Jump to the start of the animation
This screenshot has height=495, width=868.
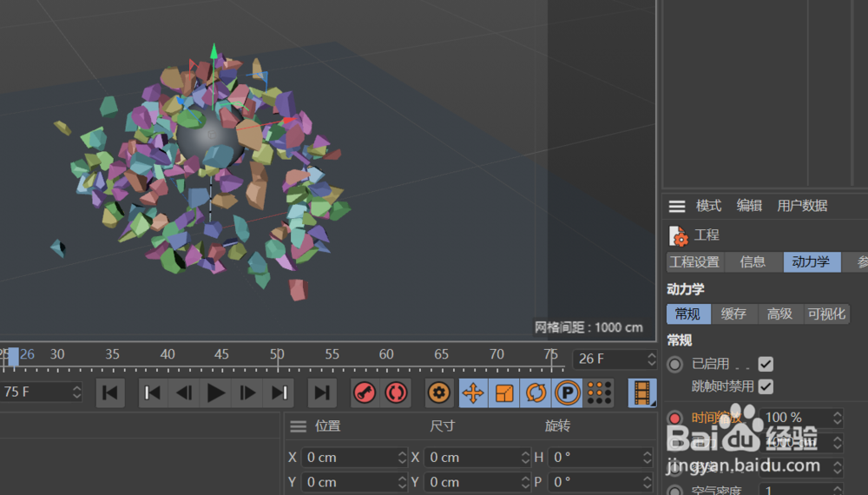(x=110, y=393)
